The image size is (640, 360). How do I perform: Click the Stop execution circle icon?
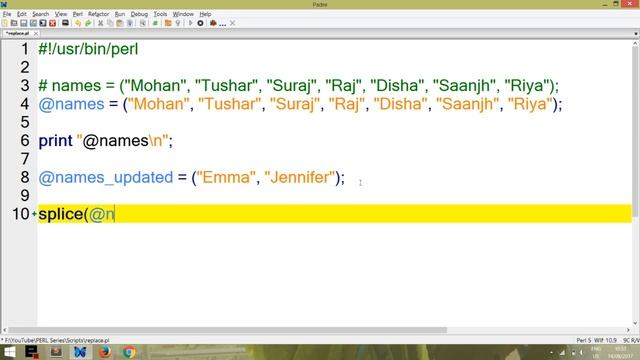point(200,23)
